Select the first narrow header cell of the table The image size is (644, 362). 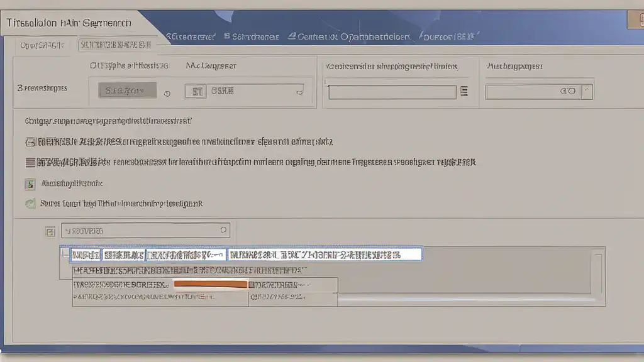(86, 255)
